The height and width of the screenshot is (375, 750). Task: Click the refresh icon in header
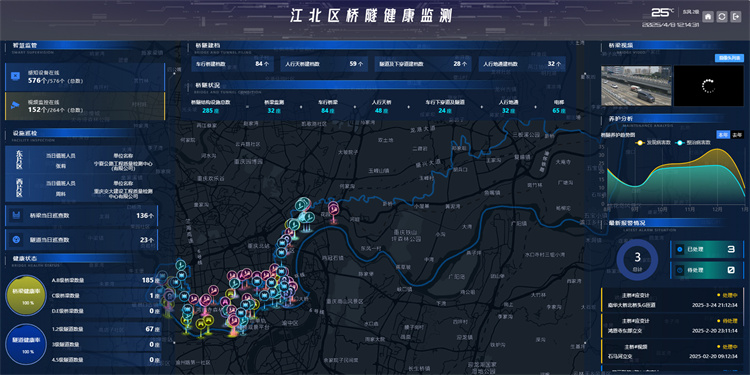click(722, 16)
